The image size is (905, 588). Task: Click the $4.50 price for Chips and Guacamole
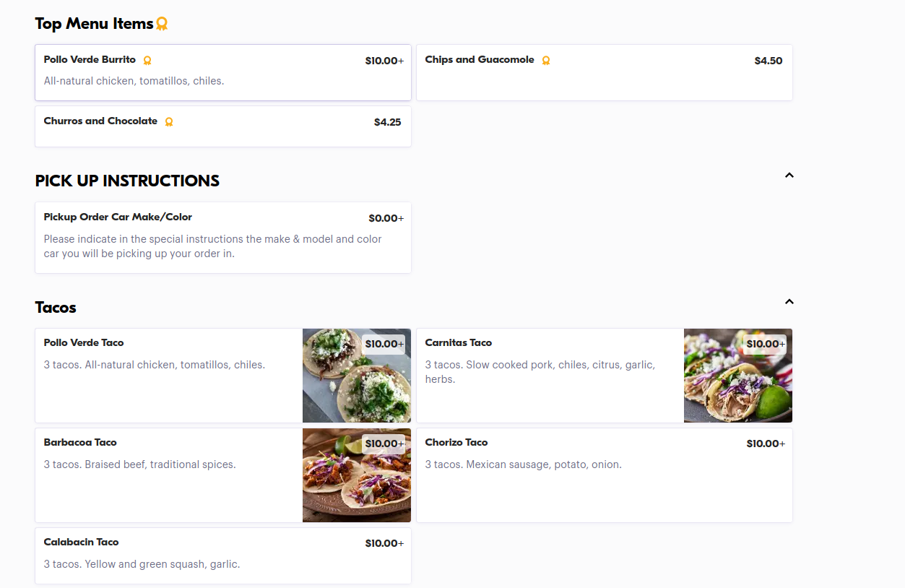[768, 61]
